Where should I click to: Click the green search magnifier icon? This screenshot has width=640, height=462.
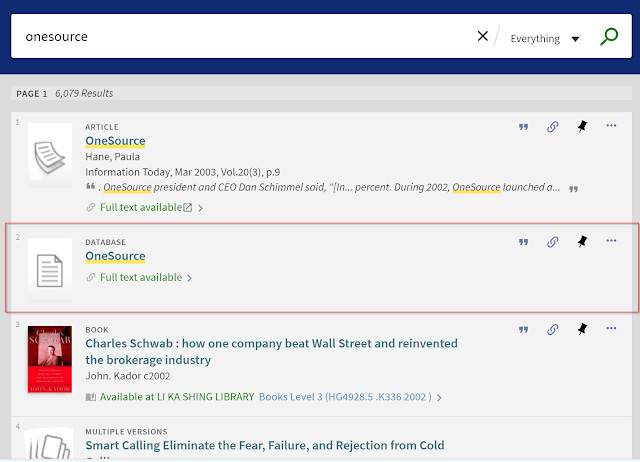tap(609, 37)
